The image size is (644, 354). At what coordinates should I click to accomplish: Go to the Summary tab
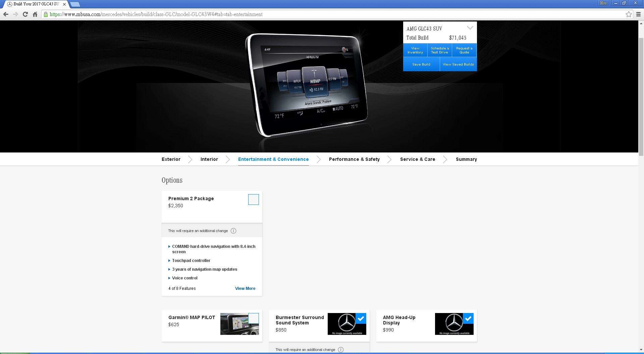(466, 159)
